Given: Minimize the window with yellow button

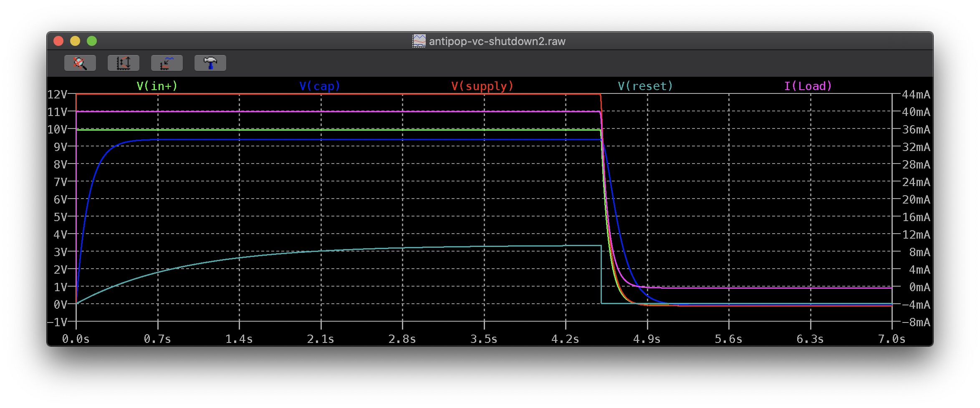Looking at the screenshot, I should point(75,41).
